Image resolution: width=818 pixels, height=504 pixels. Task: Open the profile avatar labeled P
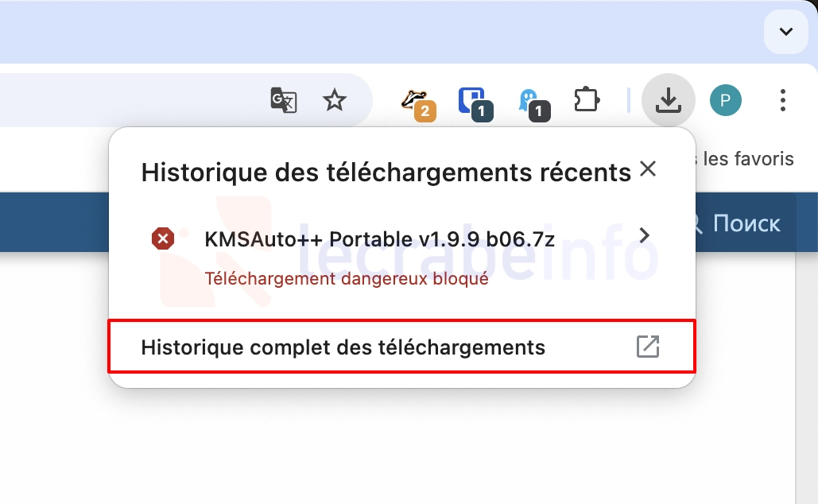pyautogui.click(x=725, y=100)
